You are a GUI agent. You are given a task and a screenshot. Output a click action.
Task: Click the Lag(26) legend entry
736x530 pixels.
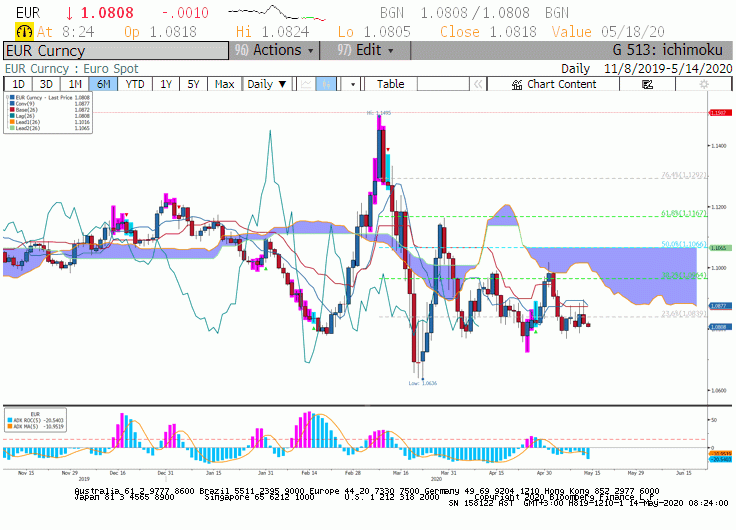pos(25,115)
